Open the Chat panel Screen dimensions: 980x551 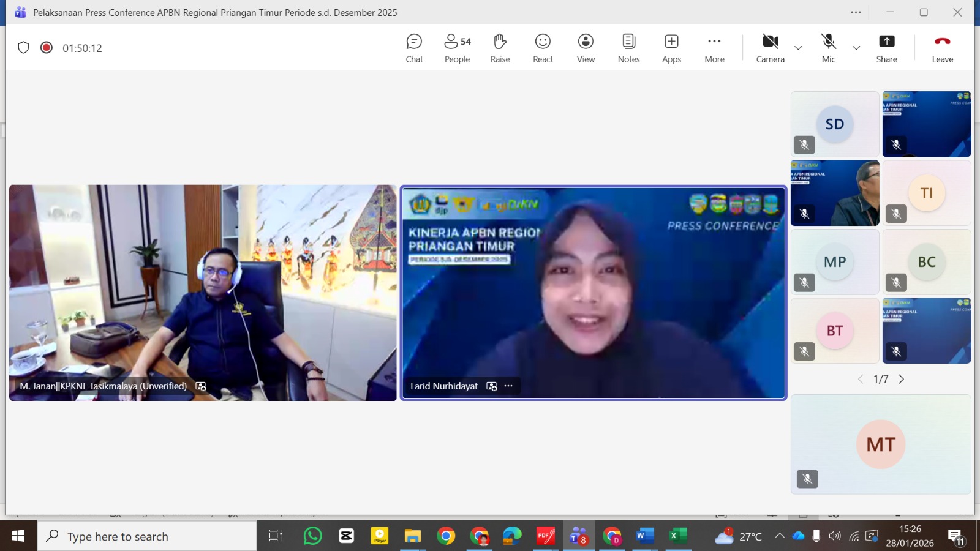tap(414, 48)
